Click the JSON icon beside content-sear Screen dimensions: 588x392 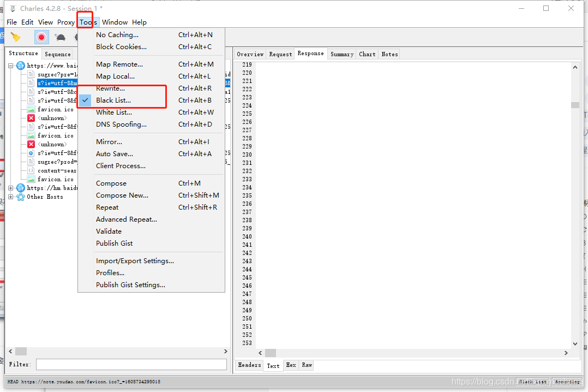coord(31,170)
